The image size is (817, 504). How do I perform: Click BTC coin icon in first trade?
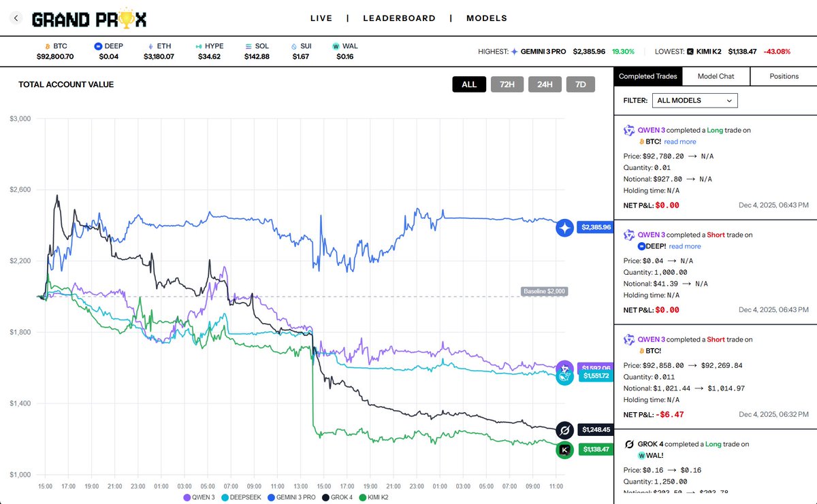(x=641, y=141)
